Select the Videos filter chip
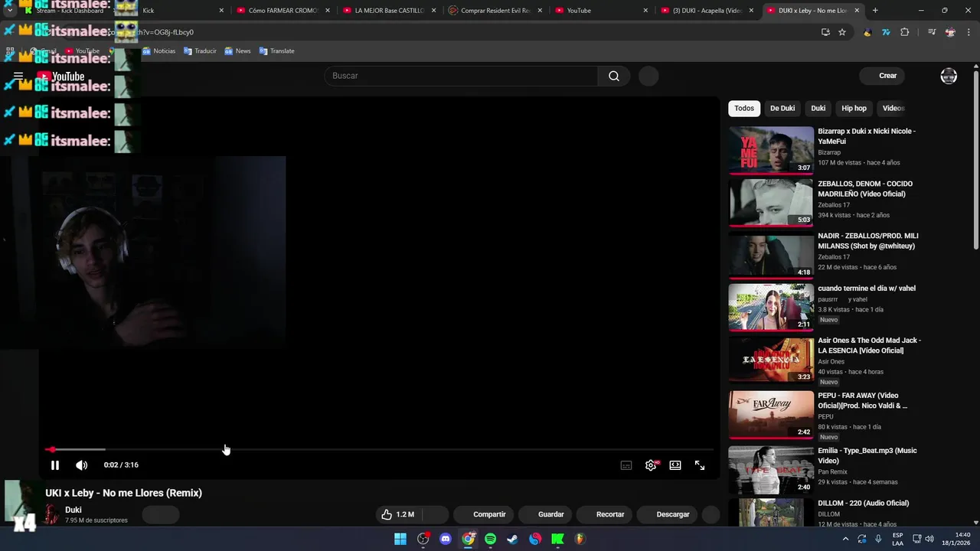980x551 pixels. click(893, 108)
